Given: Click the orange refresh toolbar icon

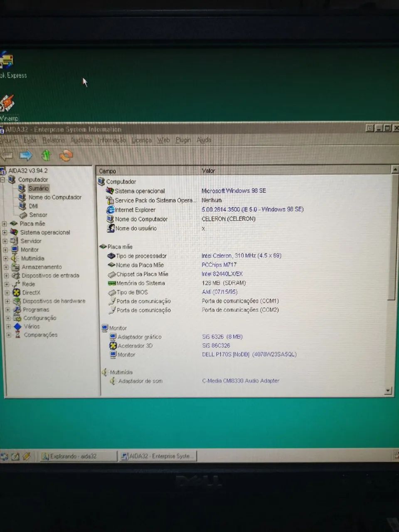Looking at the screenshot, I should coord(66,155).
